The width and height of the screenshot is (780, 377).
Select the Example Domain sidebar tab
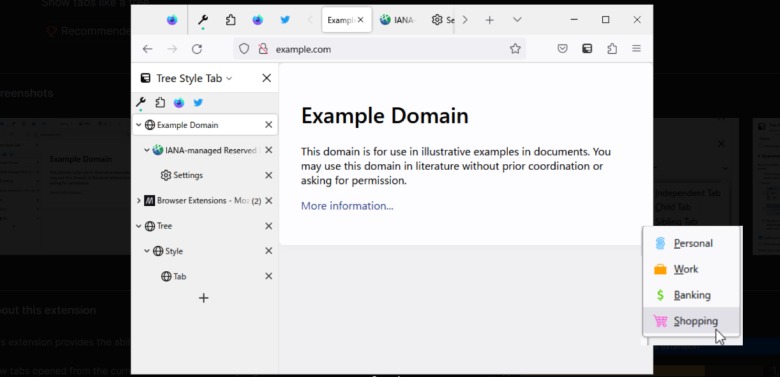click(205, 125)
